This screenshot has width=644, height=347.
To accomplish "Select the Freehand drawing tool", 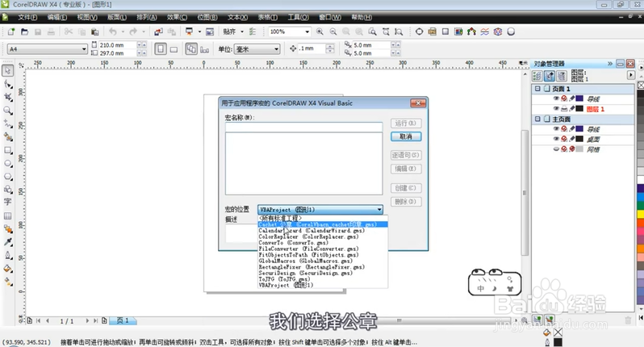I will (x=8, y=123).
